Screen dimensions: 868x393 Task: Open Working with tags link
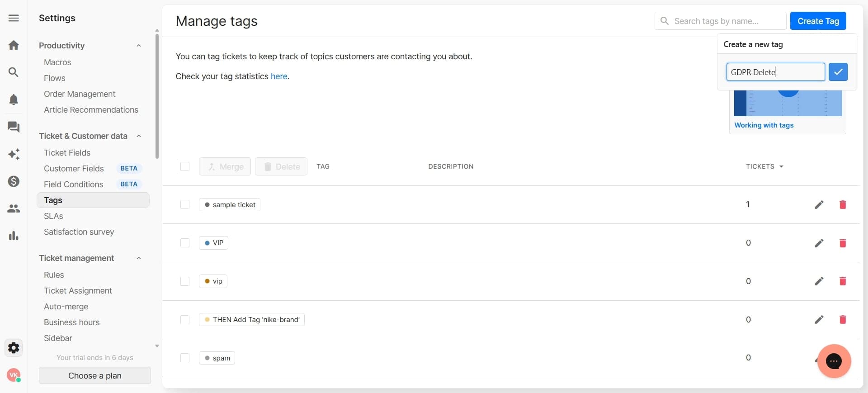pos(764,125)
